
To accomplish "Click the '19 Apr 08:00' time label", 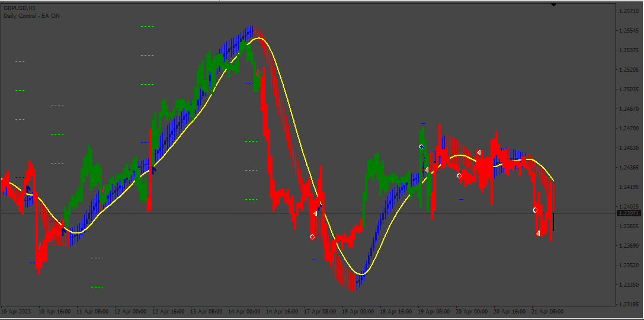I will 435,312.
